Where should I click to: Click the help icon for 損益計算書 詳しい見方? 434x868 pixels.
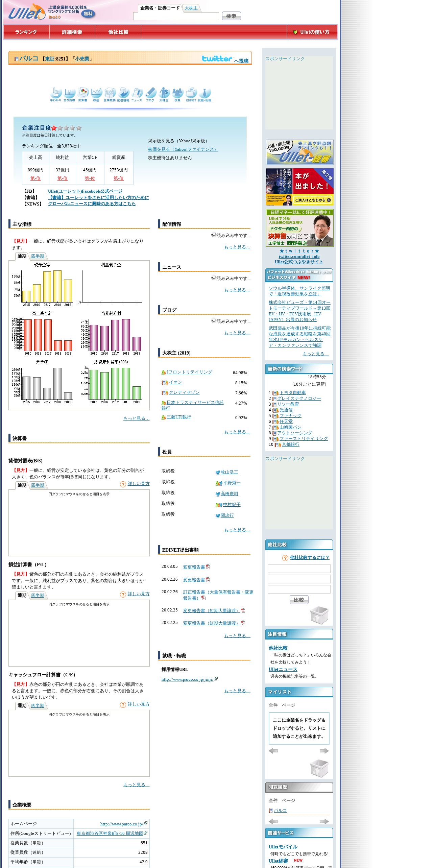(123, 595)
